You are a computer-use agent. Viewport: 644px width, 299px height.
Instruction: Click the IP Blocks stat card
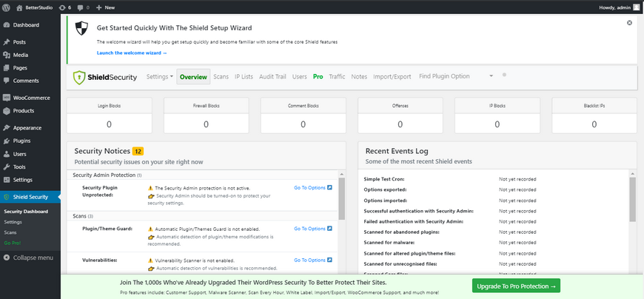click(497, 115)
